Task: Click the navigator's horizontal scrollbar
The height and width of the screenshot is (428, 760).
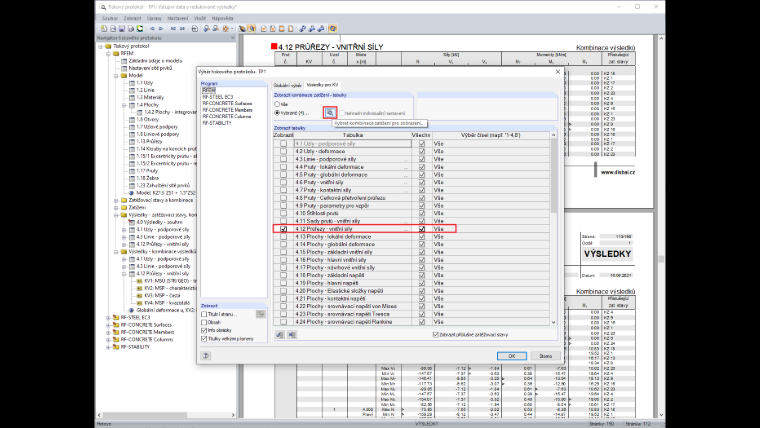Action: (x=145, y=415)
